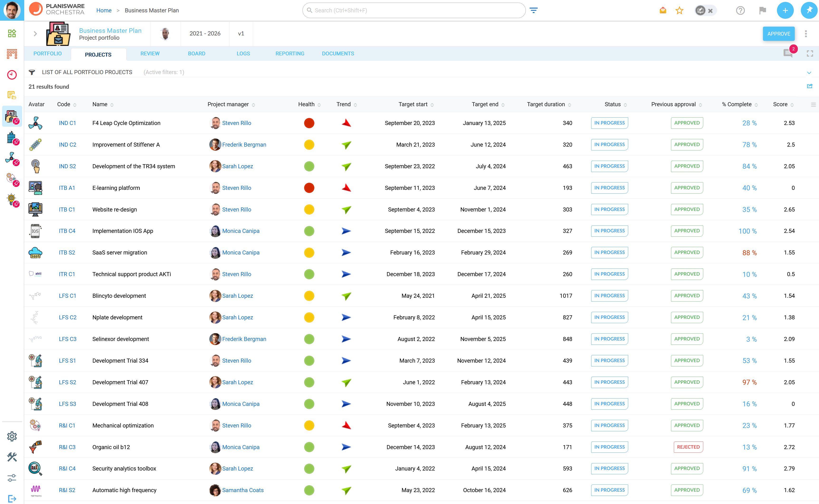Click red health indicator of F4 Leap Cycle
819x504 pixels.
click(309, 123)
